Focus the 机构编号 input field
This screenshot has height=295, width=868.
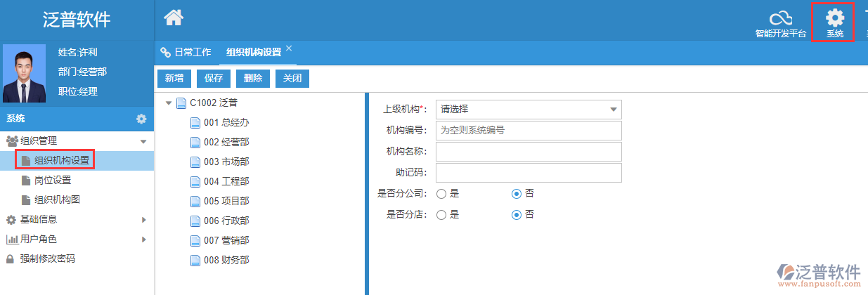(529, 131)
